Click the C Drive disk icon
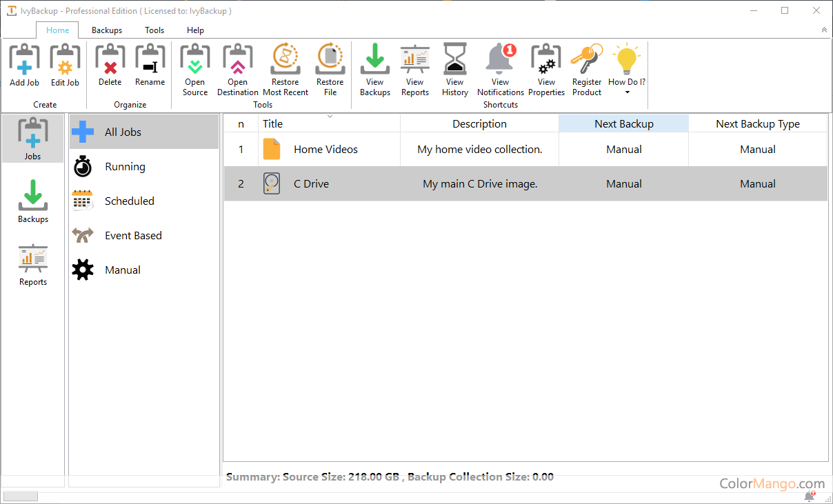Screen dimensions: 833x504 point(272,184)
